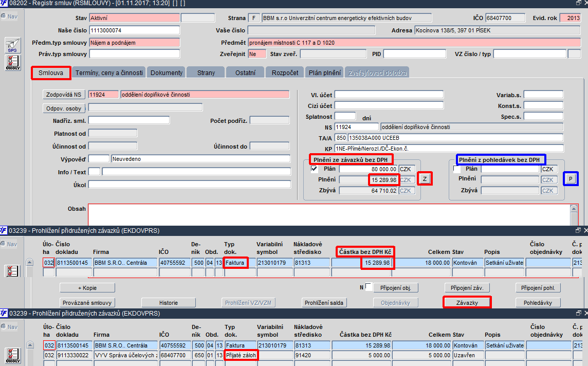The image size is (588, 366).
Task: Open the ÚKOLY checklist icon in contract window
Action: pyautogui.click(x=13, y=63)
